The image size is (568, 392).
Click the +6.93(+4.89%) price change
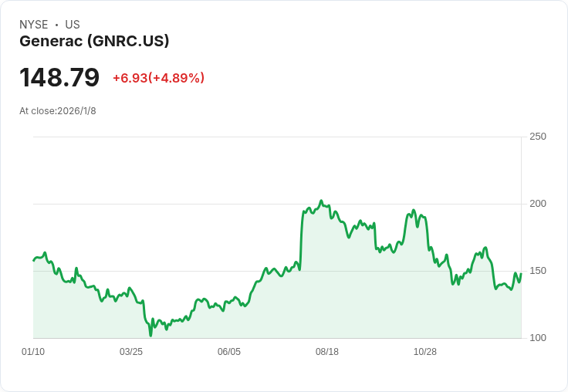click(x=158, y=78)
